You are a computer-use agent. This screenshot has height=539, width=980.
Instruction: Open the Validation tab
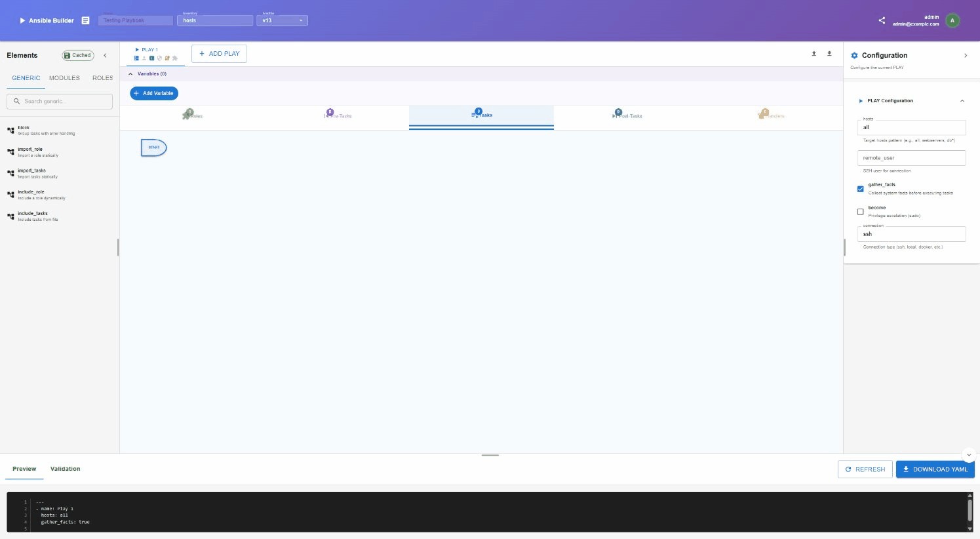pyautogui.click(x=65, y=469)
